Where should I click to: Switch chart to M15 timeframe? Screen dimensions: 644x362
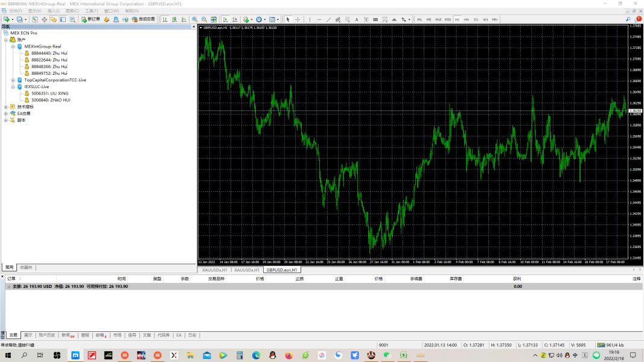click(x=438, y=19)
